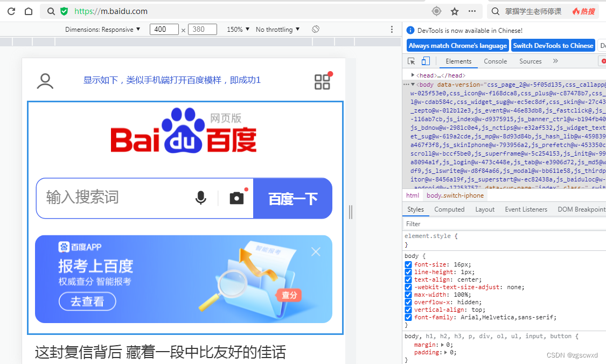Reload the page with the refresh icon

(11, 11)
